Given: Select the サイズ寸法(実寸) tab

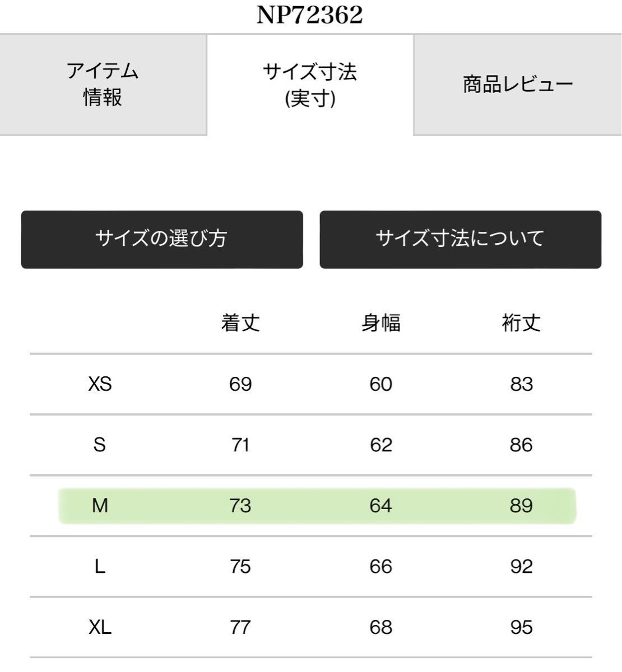Looking at the screenshot, I should coord(310,85).
